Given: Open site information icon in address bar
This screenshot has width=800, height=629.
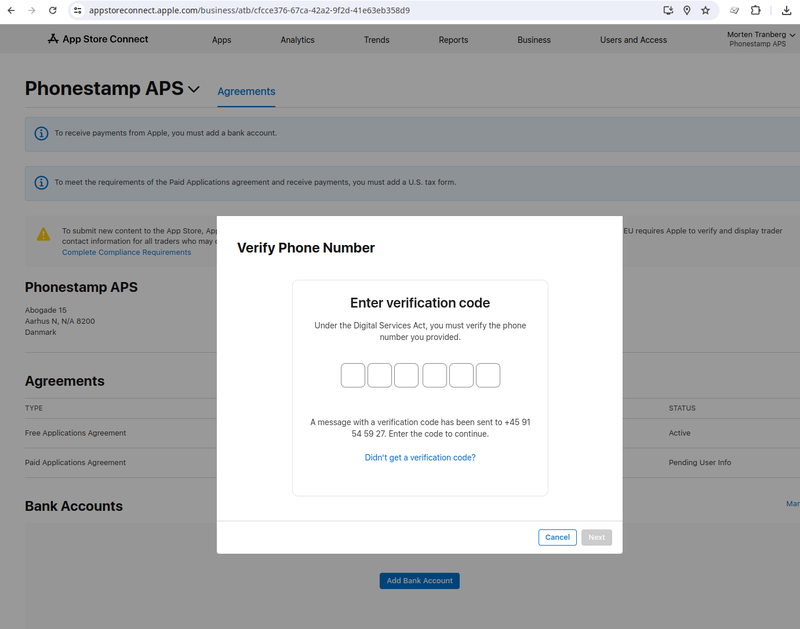Looking at the screenshot, I should tap(78, 10).
